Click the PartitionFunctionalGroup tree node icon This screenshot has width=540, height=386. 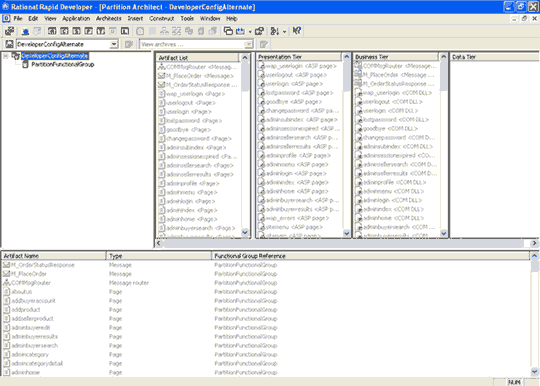tap(25, 64)
